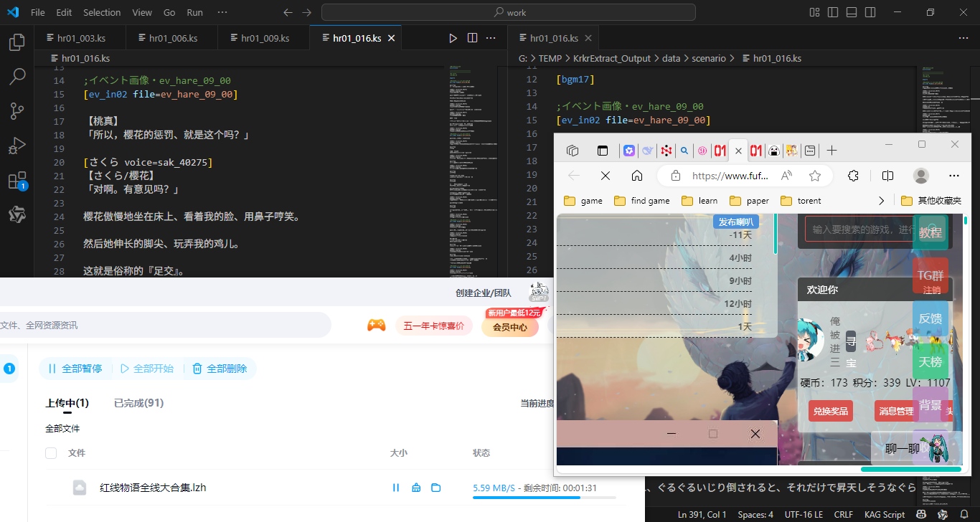
Task: Pause the 红线物语全线大合集.lzh upload
Action: click(396, 488)
